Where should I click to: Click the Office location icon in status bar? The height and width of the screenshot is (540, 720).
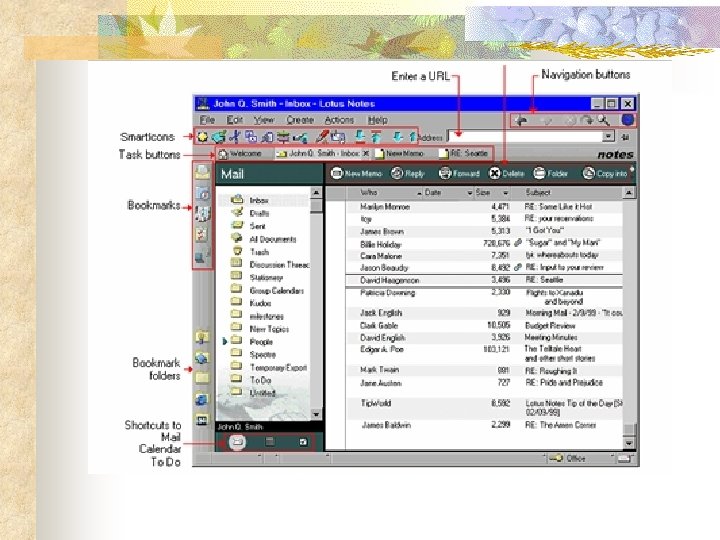coord(557,458)
